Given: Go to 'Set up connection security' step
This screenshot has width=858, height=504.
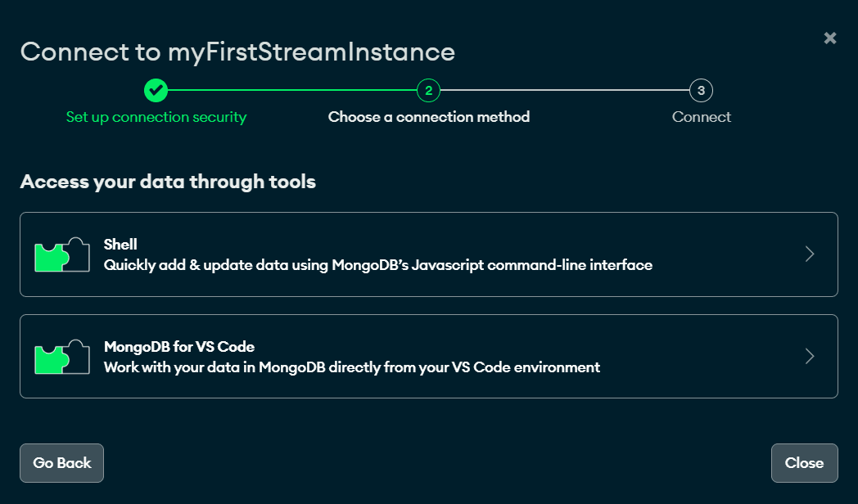Looking at the screenshot, I should 156,117.
